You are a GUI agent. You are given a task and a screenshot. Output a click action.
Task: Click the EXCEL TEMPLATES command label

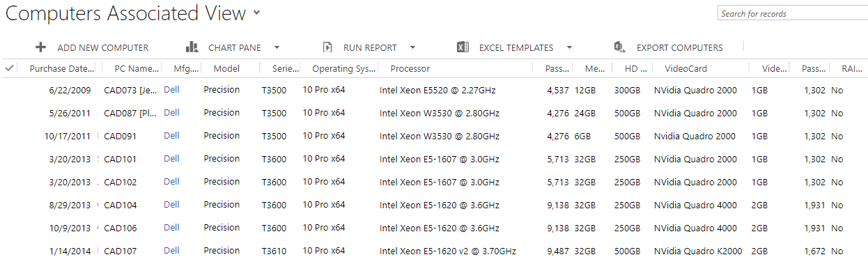click(x=516, y=48)
